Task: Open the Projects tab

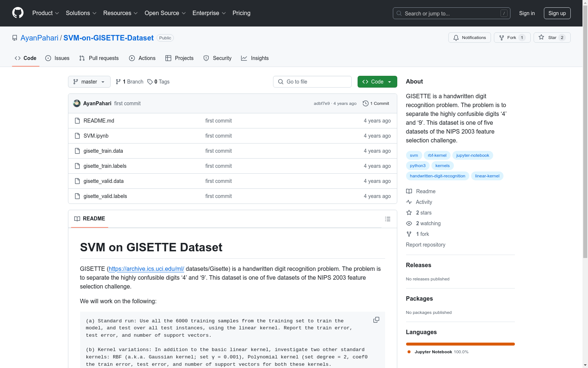Action: [179, 58]
